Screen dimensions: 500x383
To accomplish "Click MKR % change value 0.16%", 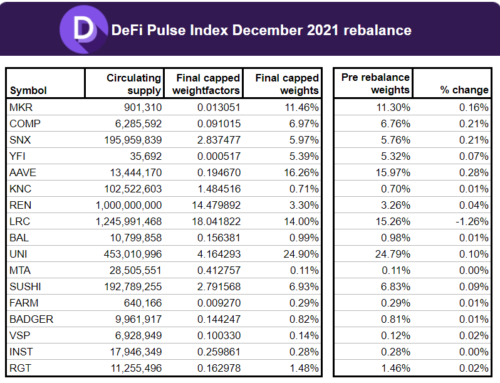I will coord(474,107).
